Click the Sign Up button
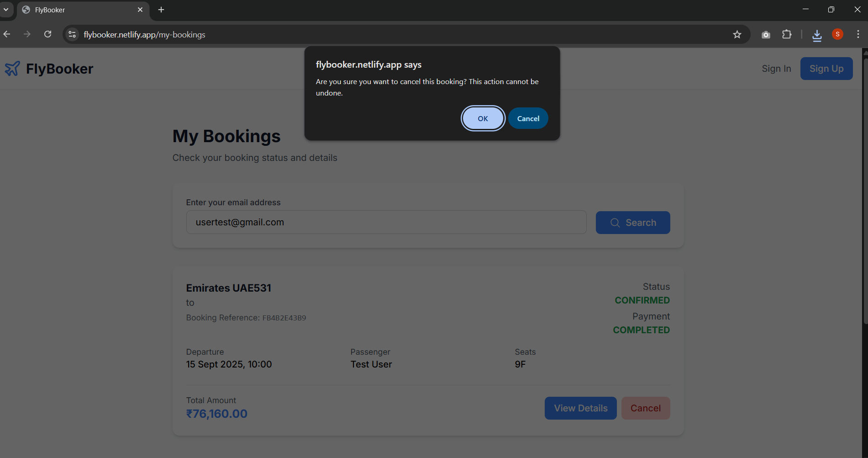This screenshot has height=458, width=868. click(x=826, y=68)
